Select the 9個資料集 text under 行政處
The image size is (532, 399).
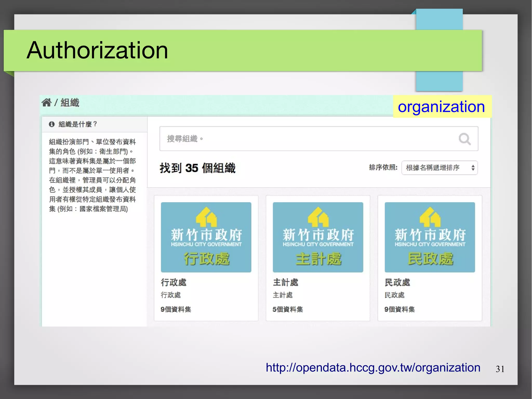click(x=176, y=309)
